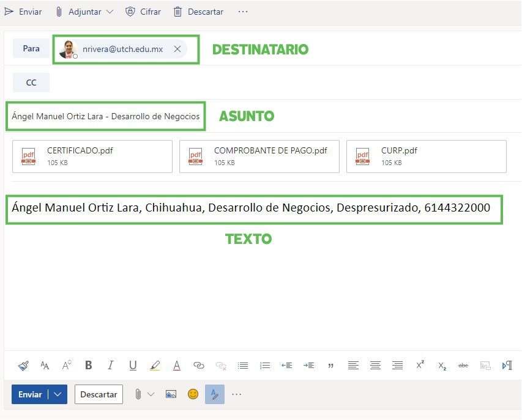Click Cifrar in the top command bar
This screenshot has height=420, width=522.
[x=143, y=12]
